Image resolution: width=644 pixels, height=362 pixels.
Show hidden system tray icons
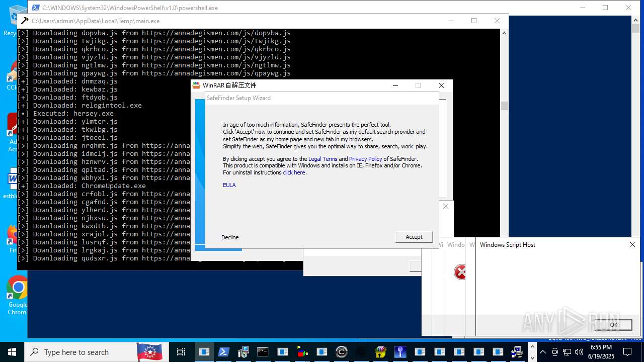(x=543, y=352)
